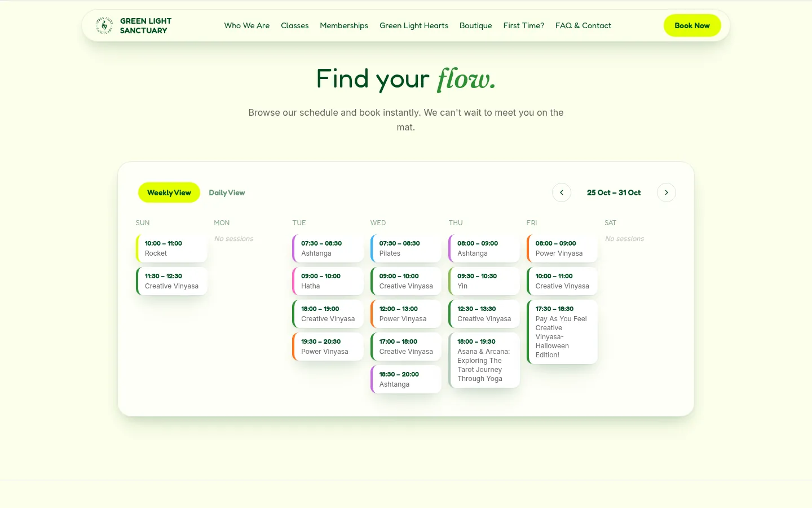The image size is (812, 508).
Task: Select Pay As You Feel Halloween Edition class
Action: (x=562, y=332)
